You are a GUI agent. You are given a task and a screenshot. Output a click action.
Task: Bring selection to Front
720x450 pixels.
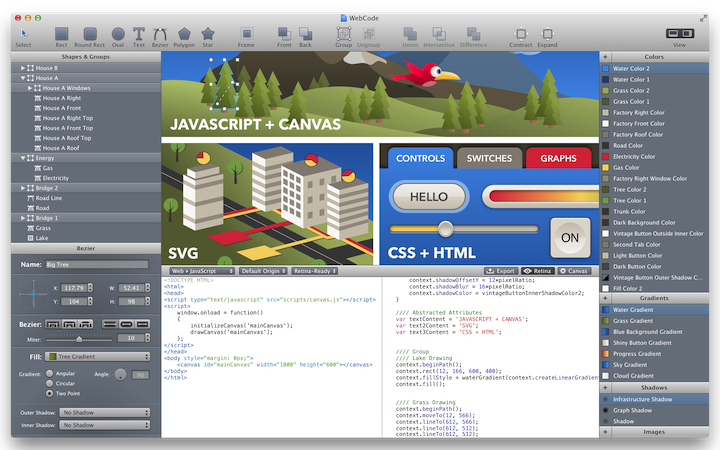click(x=284, y=35)
